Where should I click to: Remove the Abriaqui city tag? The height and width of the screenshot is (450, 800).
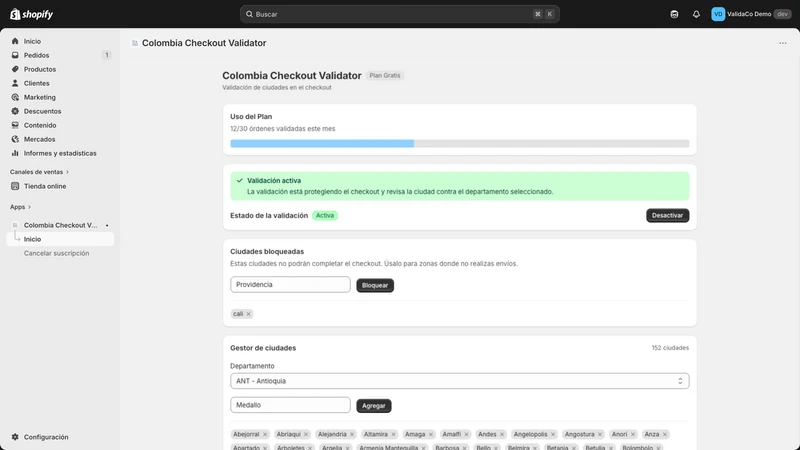(x=306, y=435)
